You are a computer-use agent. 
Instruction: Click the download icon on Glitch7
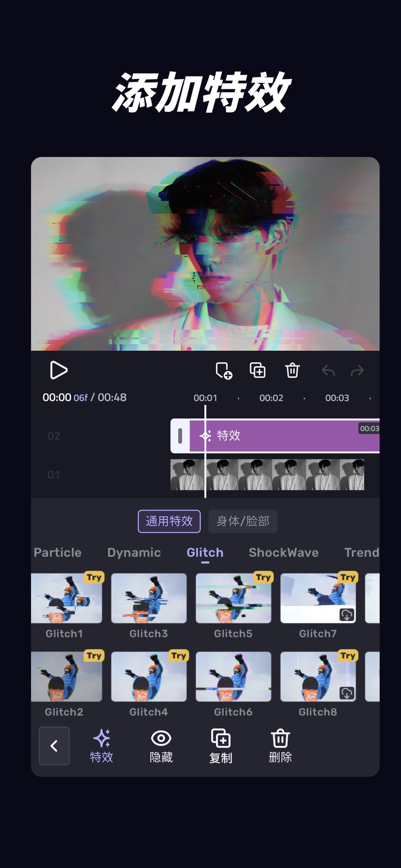tap(347, 614)
